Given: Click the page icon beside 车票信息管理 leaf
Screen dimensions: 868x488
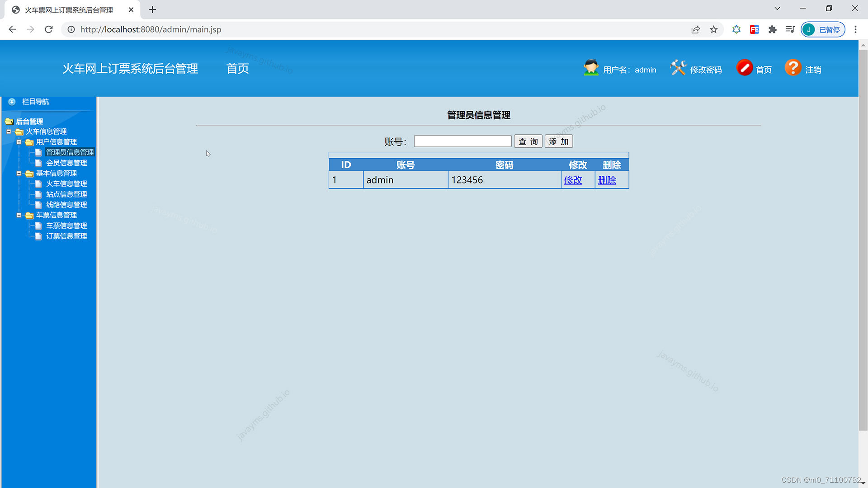Looking at the screenshot, I should (38, 225).
